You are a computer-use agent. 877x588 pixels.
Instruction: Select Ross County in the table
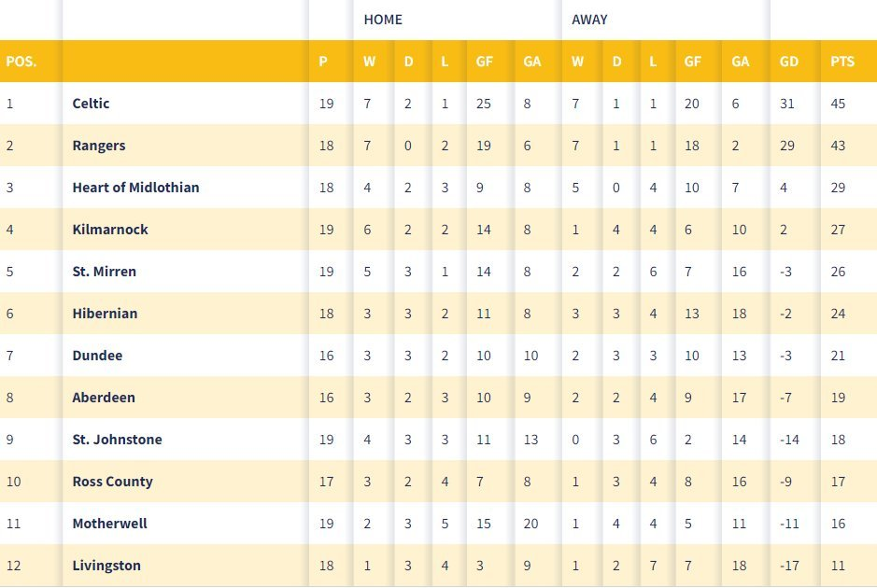pyautogui.click(x=112, y=482)
